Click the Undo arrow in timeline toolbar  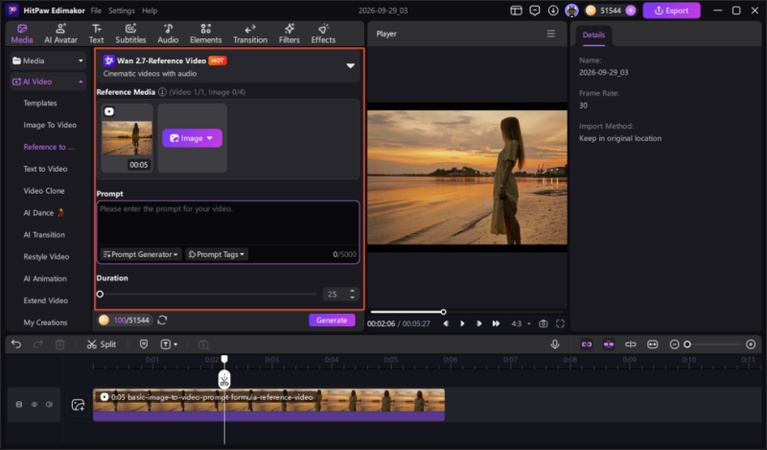pyautogui.click(x=16, y=344)
